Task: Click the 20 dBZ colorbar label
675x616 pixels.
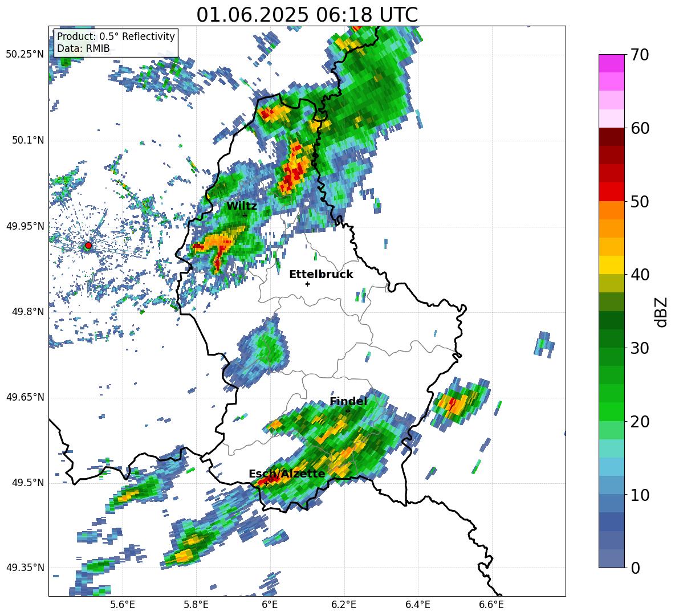Action: pos(640,422)
